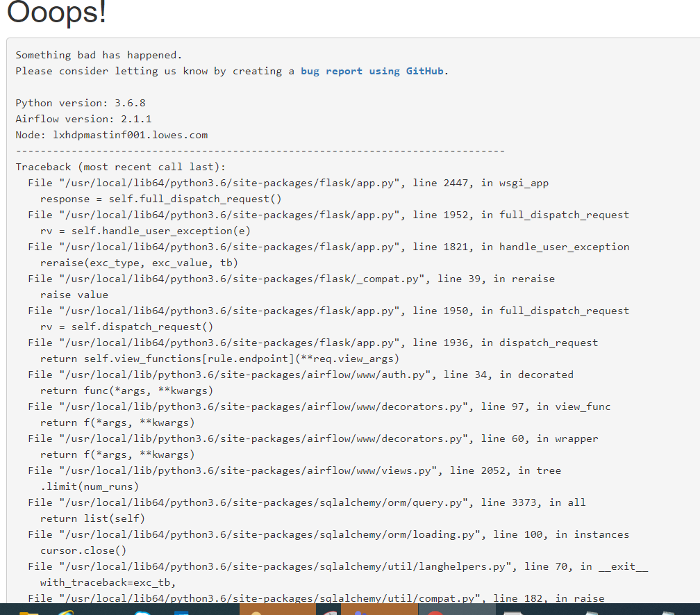Click the 'Something bad has happened.' text

coord(99,55)
